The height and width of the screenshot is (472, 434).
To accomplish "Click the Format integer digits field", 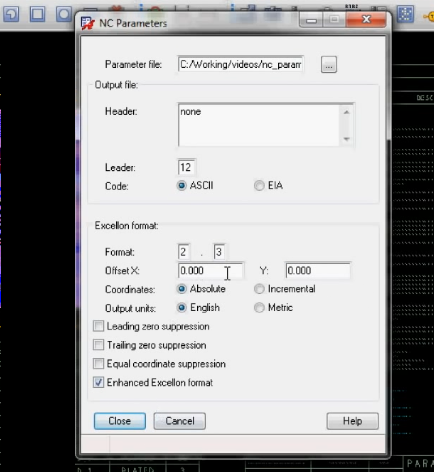I will pos(184,252).
